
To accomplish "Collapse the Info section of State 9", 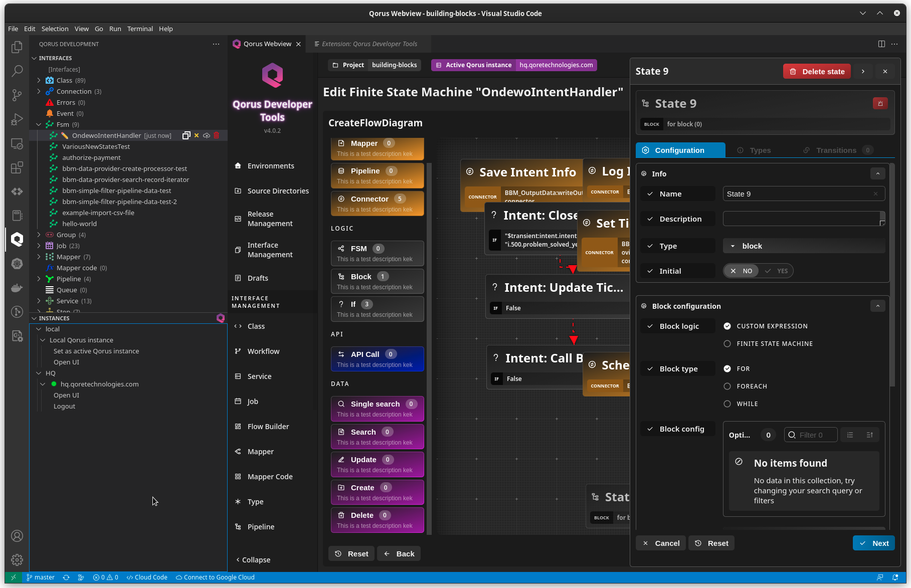I will pyautogui.click(x=877, y=173).
